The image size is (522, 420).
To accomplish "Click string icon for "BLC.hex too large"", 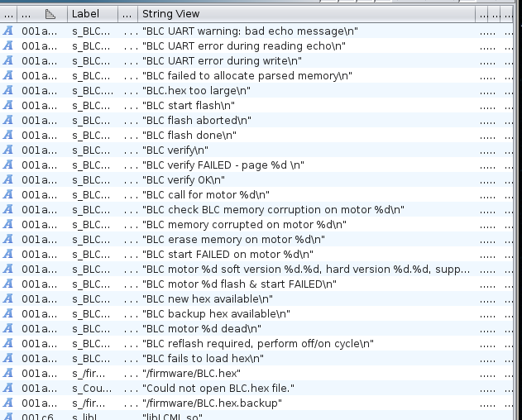I will click(8, 90).
